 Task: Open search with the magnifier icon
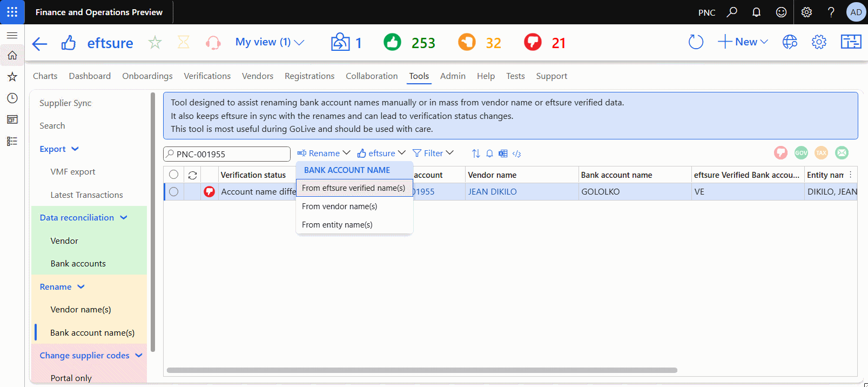coord(732,12)
